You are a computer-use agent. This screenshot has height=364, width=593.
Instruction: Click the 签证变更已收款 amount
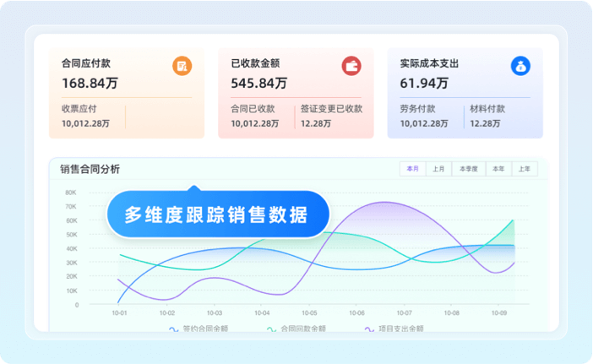pyautogui.click(x=315, y=123)
